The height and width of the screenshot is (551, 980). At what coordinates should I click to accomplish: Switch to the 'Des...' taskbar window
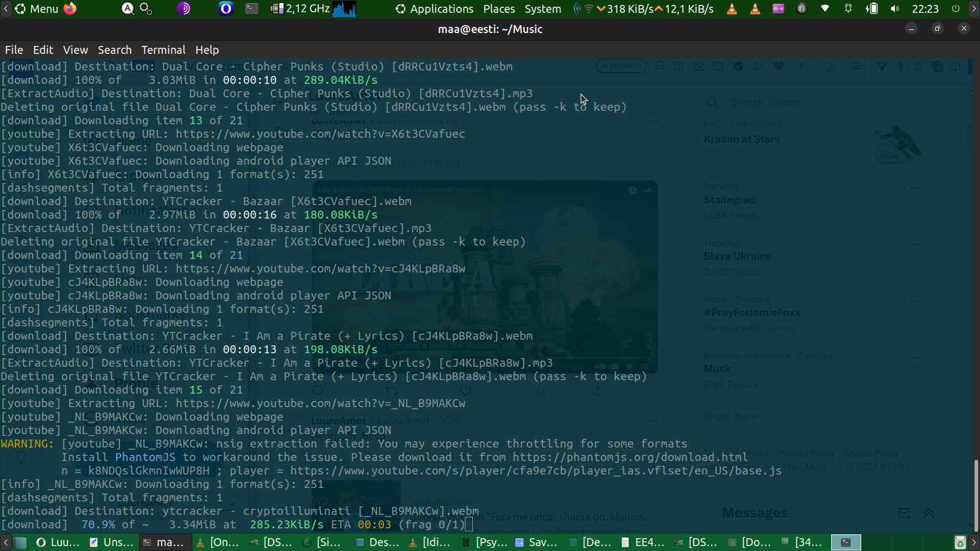tap(377, 542)
